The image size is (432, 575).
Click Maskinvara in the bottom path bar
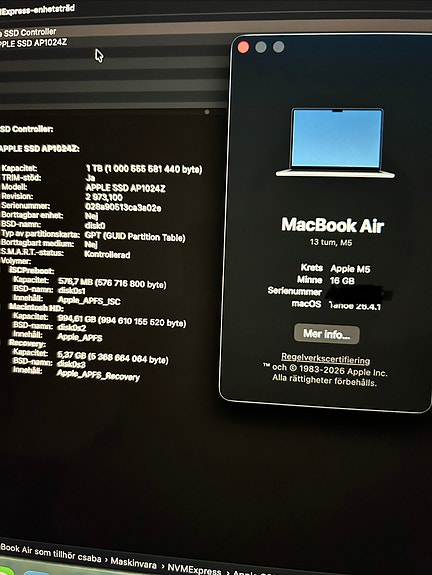pos(133,563)
